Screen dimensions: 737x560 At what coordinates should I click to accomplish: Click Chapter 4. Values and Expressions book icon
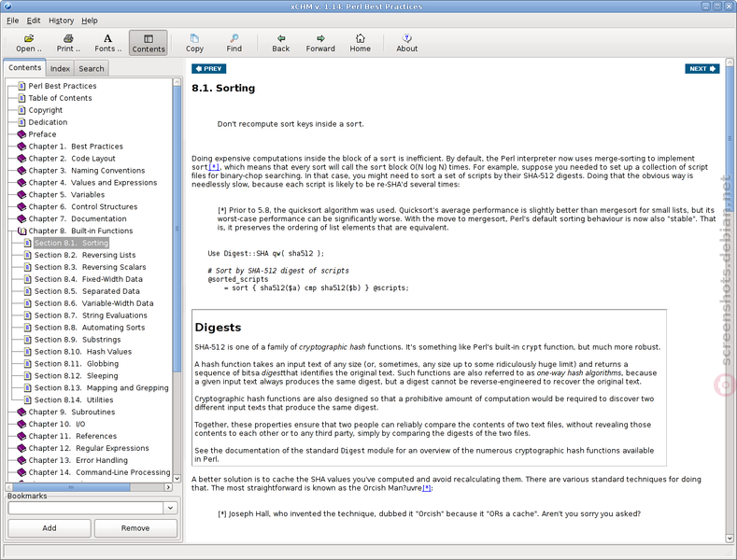point(21,182)
